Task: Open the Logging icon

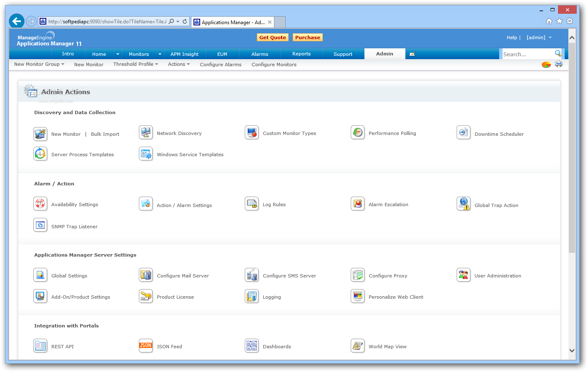Action: click(x=252, y=297)
